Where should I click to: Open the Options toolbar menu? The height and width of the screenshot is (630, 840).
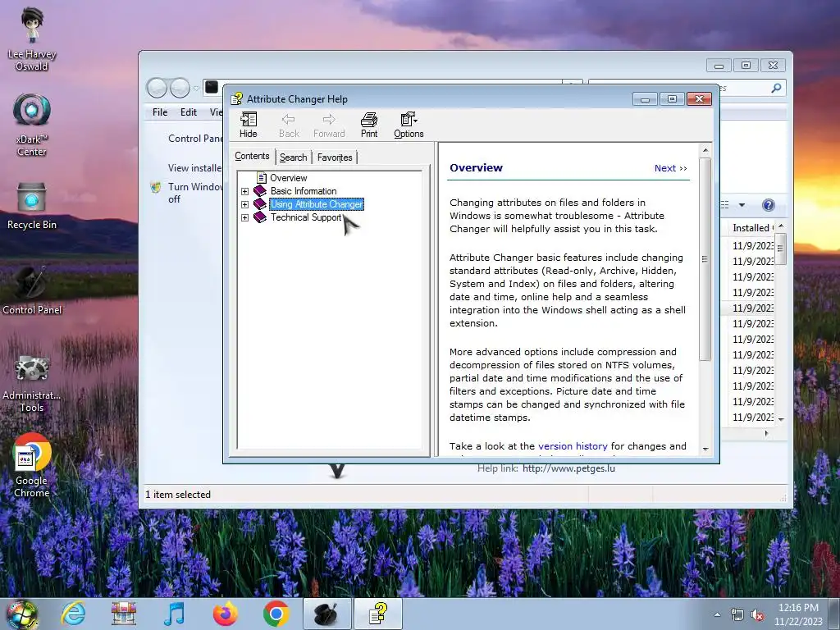tap(409, 126)
